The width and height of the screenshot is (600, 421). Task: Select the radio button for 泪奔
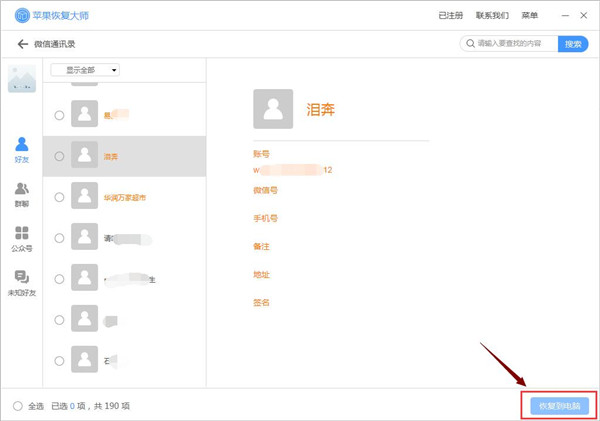(x=59, y=156)
